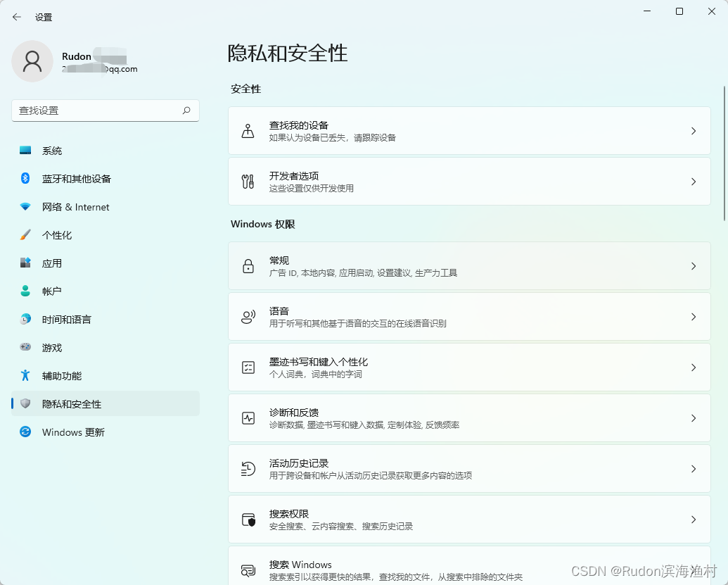The width and height of the screenshot is (728, 585).
Task: Minimize the Settings window
Action: click(x=647, y=11)
